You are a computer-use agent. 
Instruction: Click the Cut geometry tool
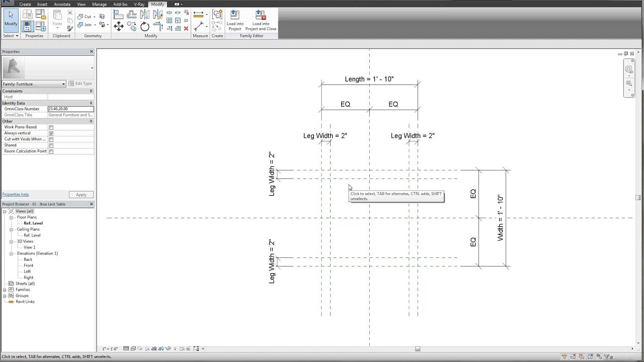(86, 16)
